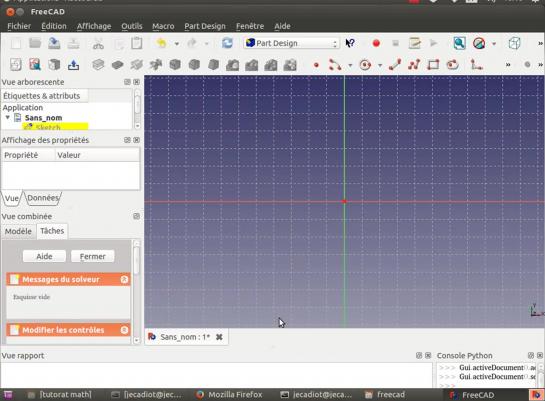
Task: Open the Fichier menu
Action: [19, 26]
